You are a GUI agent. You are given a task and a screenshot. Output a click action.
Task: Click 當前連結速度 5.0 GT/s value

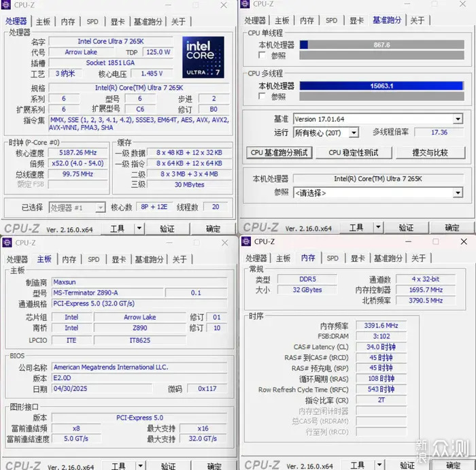tap(76, 439)
